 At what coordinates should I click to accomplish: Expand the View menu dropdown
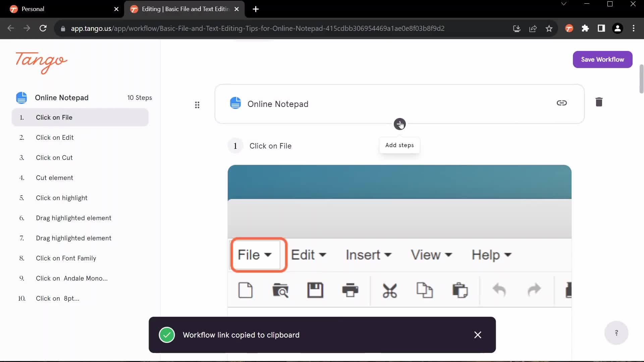coord(432,255)
